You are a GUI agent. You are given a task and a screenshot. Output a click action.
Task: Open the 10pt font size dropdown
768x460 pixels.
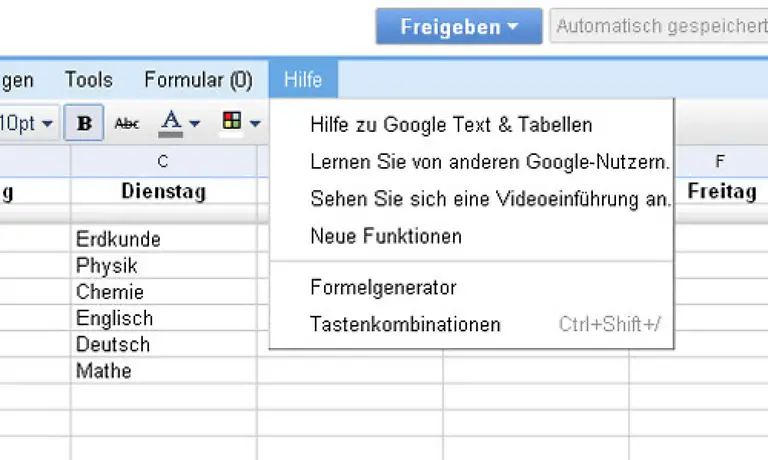point(27,122)
